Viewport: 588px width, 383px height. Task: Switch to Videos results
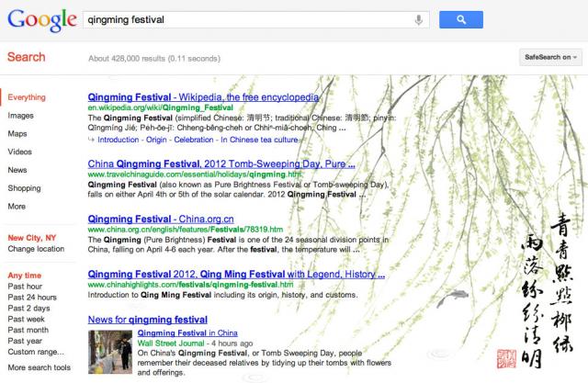[x=20, y=152]
